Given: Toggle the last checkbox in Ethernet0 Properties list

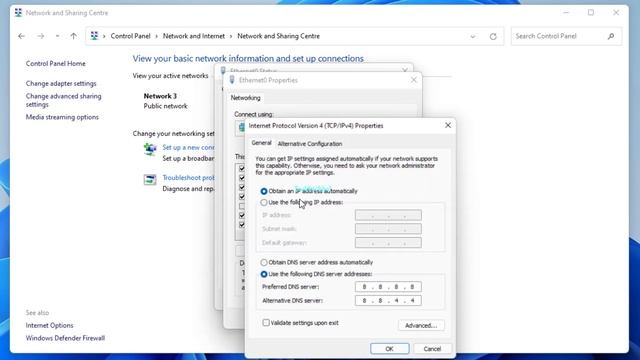Looking at the screenshot, I should tap(242, 224).
